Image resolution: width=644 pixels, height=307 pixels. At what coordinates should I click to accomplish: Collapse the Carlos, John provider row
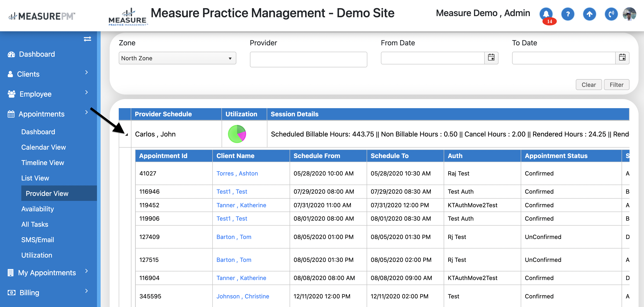(126, 135)
